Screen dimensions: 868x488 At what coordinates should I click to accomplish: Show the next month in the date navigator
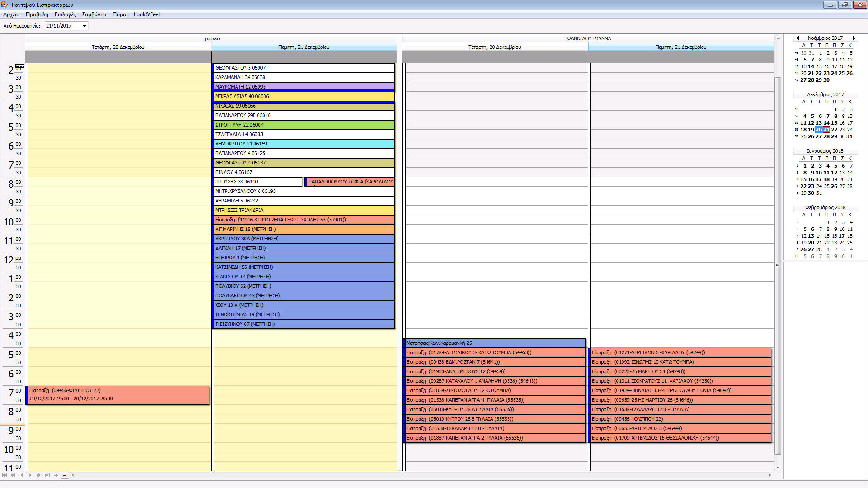pos(854,38)
